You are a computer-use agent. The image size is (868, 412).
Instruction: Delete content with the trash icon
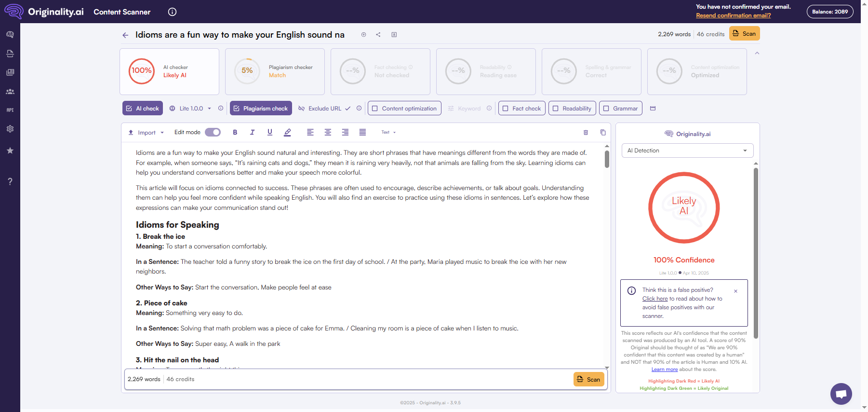[x=586, y=132]
